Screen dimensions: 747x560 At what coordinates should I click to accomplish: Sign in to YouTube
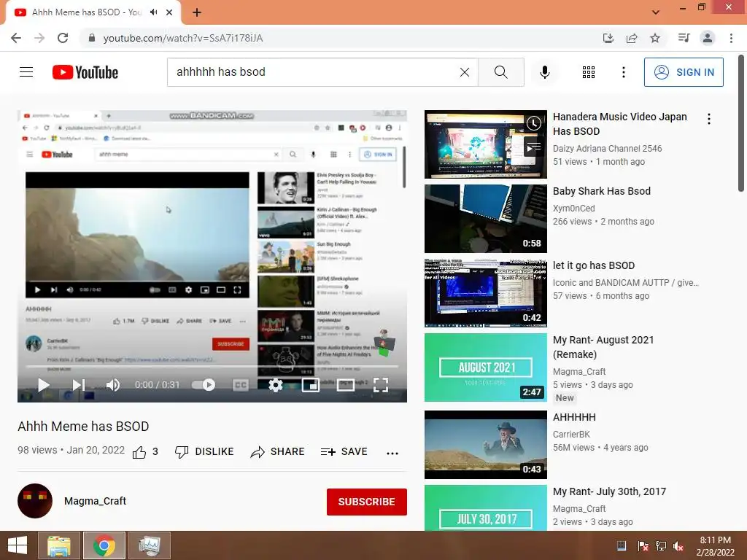tap(684, 72)
